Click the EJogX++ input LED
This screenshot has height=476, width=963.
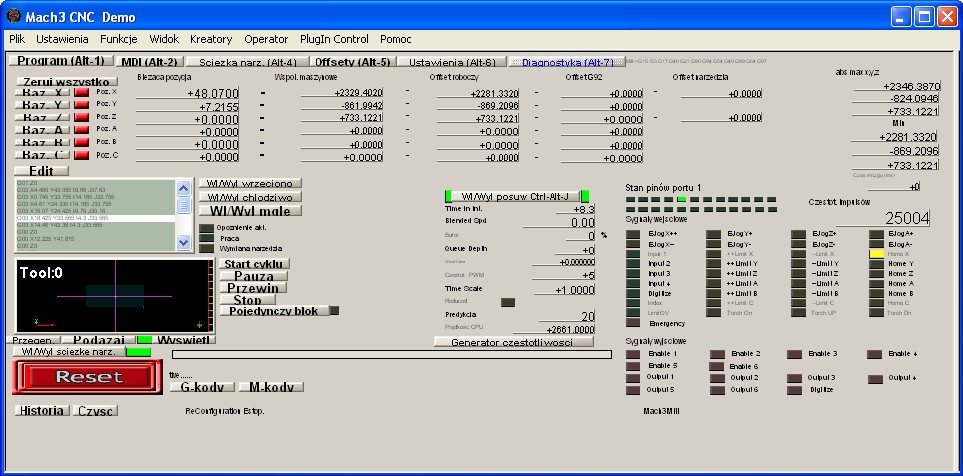click(633, 234)
